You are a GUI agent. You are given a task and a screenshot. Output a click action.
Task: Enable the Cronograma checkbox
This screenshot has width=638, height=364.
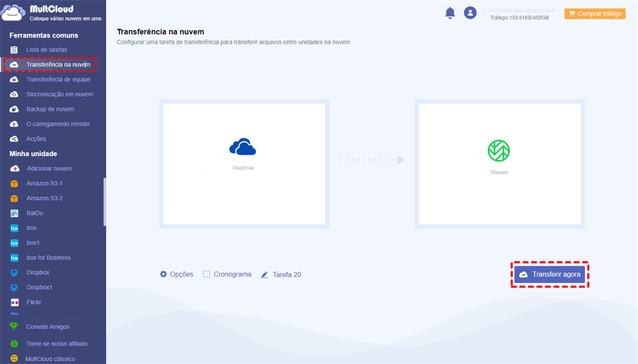tap(207, 274)
